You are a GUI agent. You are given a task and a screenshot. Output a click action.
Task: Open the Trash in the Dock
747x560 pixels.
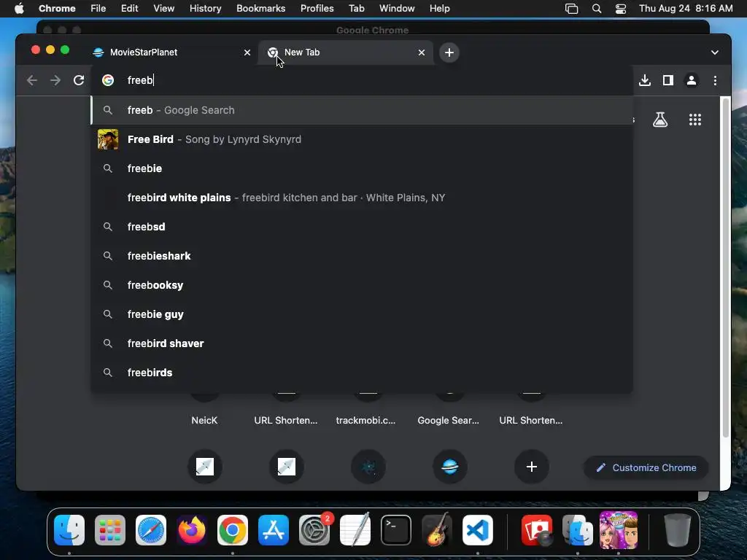tap(678, 530)
